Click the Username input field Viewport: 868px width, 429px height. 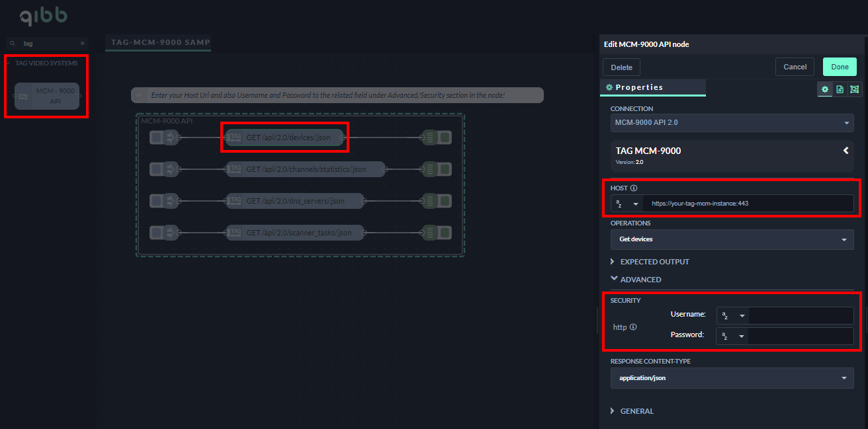click(801, 316)
